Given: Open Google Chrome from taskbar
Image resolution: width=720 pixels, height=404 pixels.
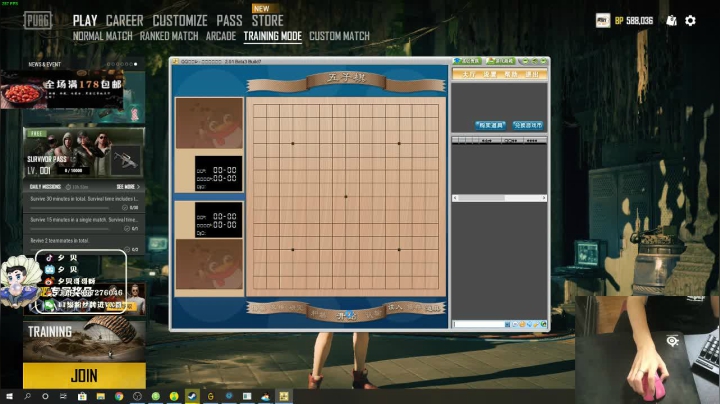Looking at the screenshot, I should [119, 396].
